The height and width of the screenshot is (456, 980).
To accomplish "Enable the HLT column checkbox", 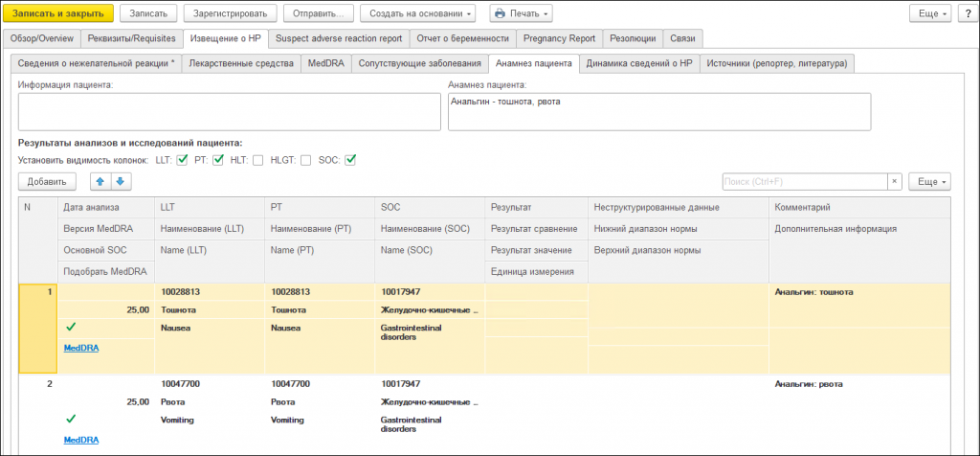I will click(258, 160).
